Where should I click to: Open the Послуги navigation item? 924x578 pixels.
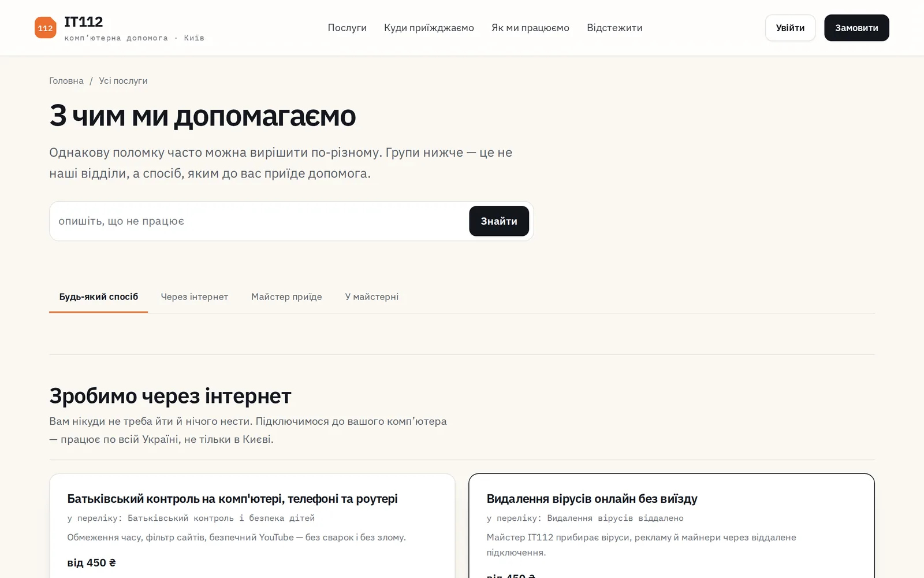347,28
